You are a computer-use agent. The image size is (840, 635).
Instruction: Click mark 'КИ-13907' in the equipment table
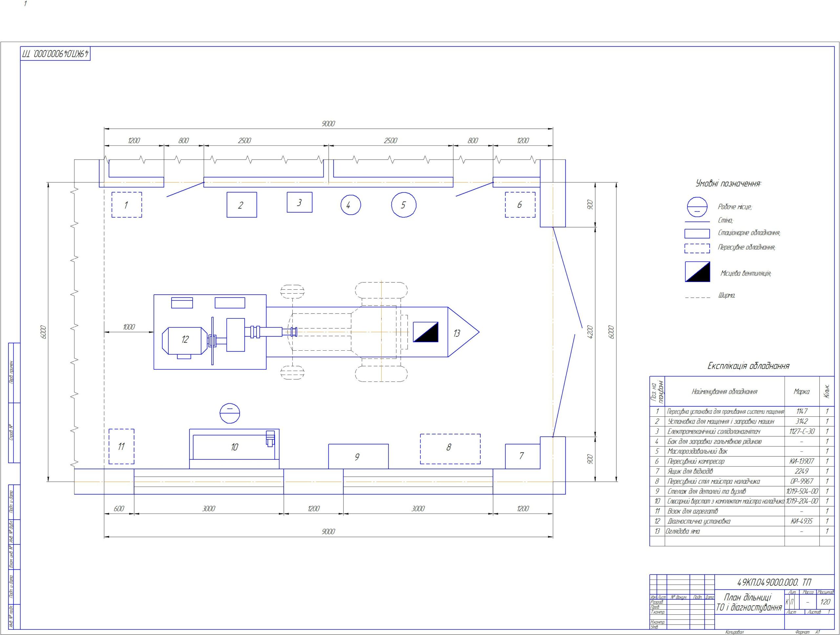click(802, 461)
